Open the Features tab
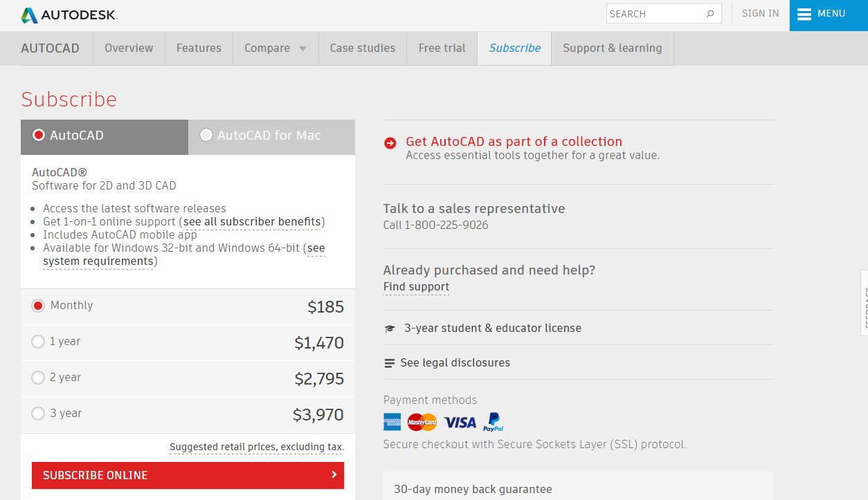 coord(199,48)
